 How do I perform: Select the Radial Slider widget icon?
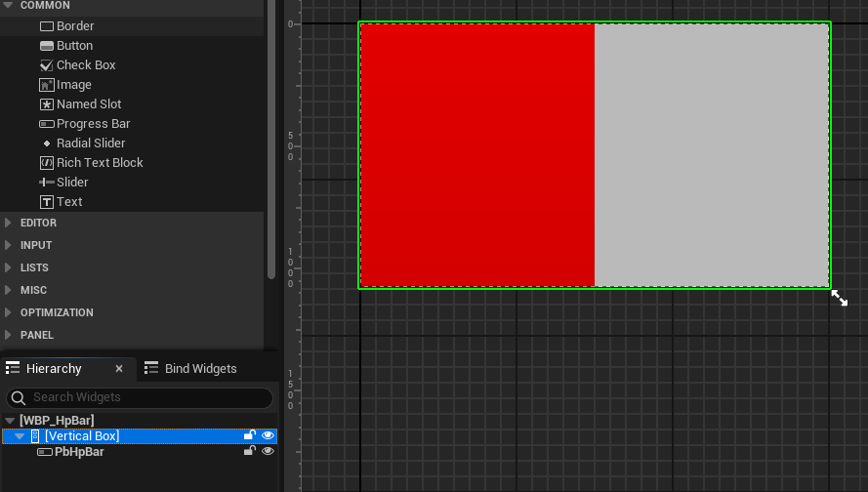click(x=47, y=143)
